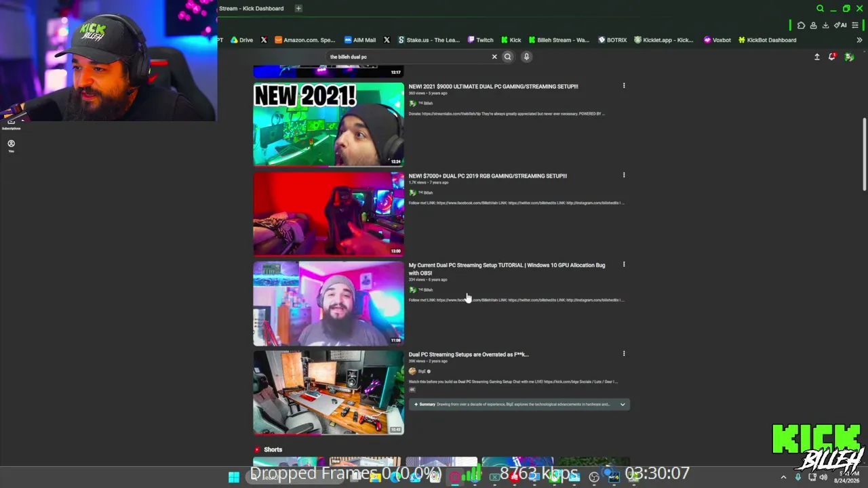Open the YouTube account avatar menu
This screenshot has height=488, width=868.
(x=849, y=57)
